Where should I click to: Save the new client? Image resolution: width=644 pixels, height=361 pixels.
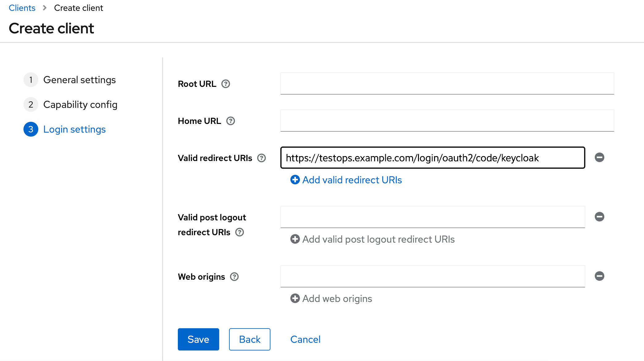[198, 339]
